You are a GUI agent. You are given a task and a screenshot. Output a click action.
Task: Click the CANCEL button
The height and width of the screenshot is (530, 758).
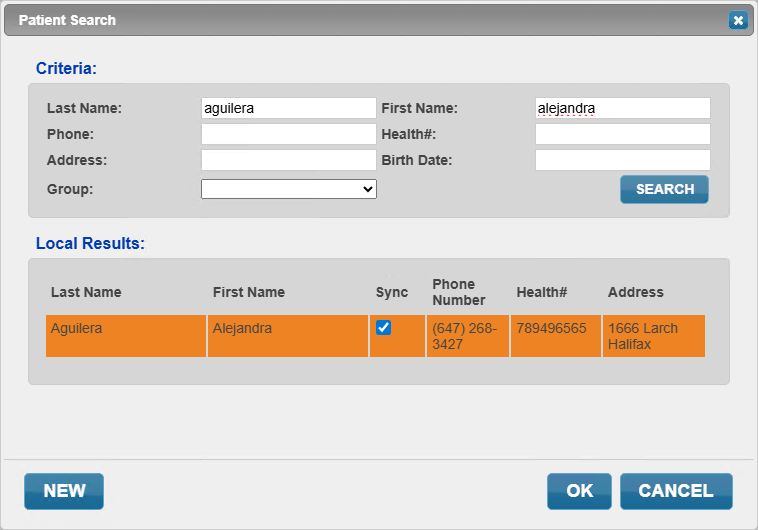[676, 491]
